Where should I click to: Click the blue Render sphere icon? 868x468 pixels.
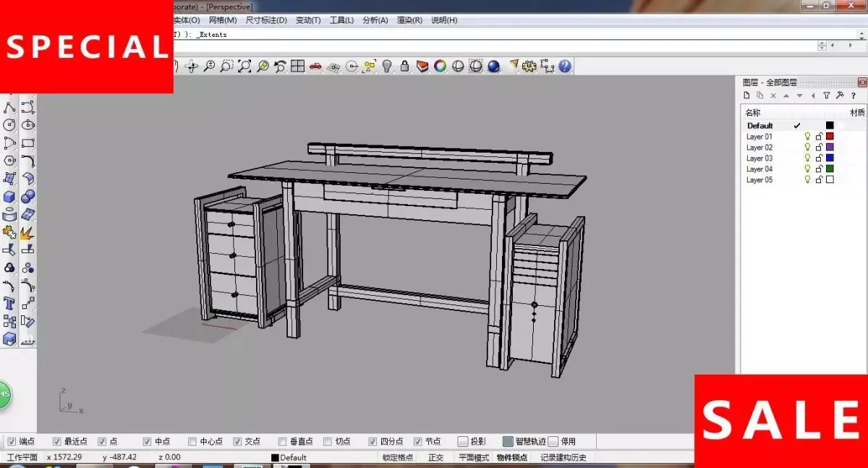[493, 66]
